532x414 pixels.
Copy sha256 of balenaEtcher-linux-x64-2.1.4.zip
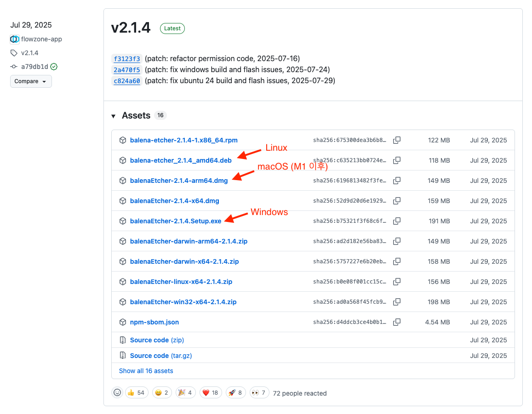point(397,281)
